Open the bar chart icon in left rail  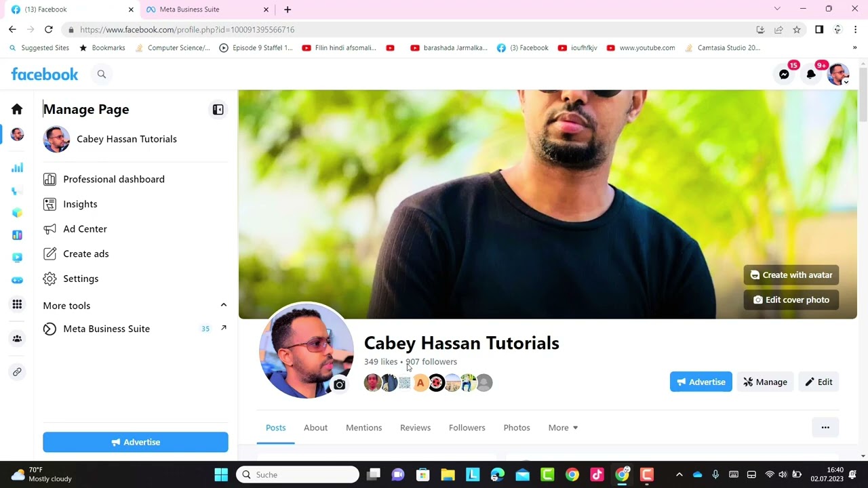17,168
